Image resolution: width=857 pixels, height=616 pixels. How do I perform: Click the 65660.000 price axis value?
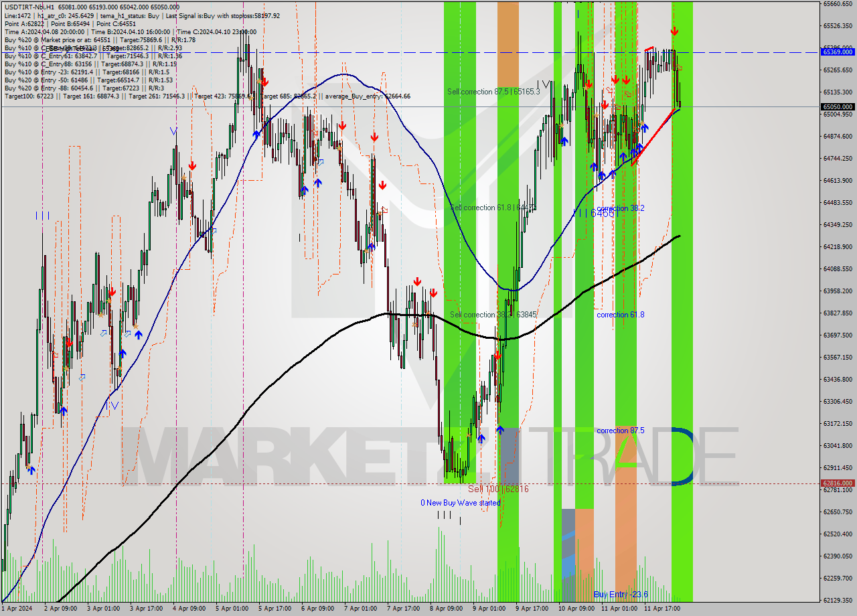click(x=838, y=3)
